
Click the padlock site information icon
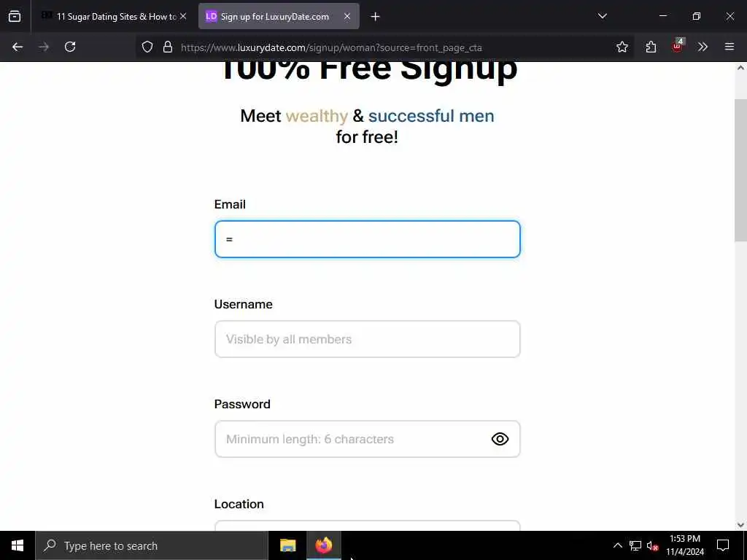tap(168, 47)
